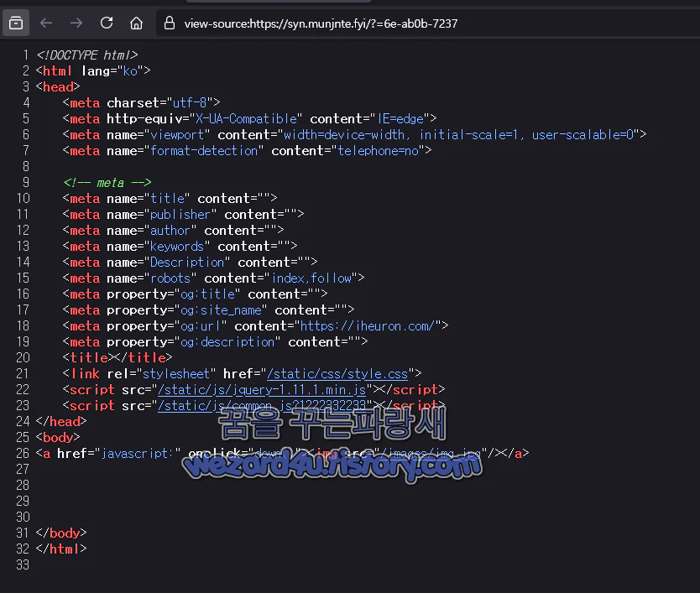The width and height of the screenshot is (700, 593).
Task: Click the "viewport" name value
Action: pos(177,135)
